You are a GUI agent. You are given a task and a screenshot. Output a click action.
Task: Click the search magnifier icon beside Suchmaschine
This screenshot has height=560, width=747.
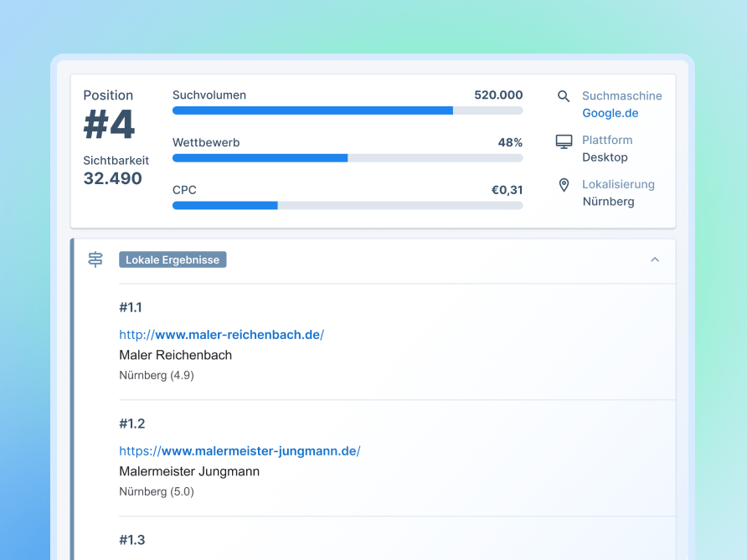564,96
